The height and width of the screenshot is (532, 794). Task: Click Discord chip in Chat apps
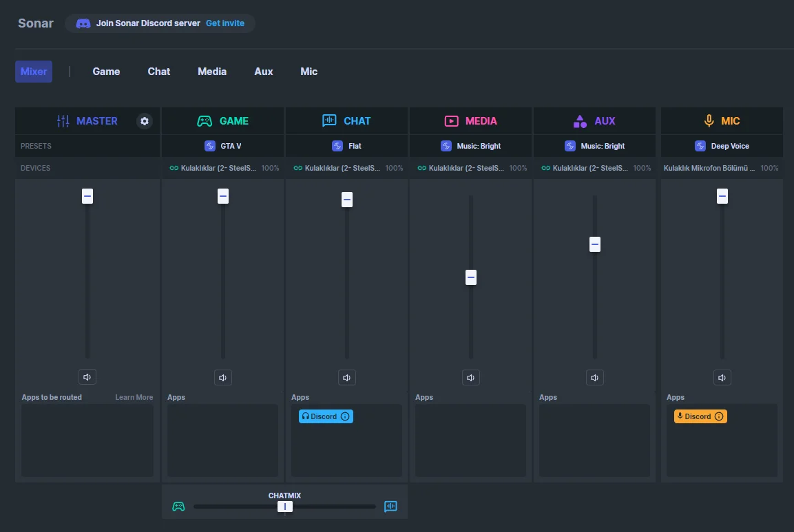(x=326, y=416)
